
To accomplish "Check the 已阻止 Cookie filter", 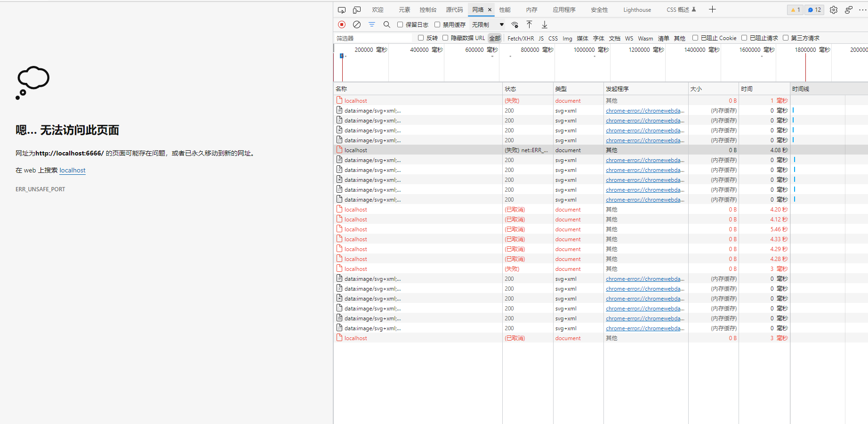I will 695,38.
